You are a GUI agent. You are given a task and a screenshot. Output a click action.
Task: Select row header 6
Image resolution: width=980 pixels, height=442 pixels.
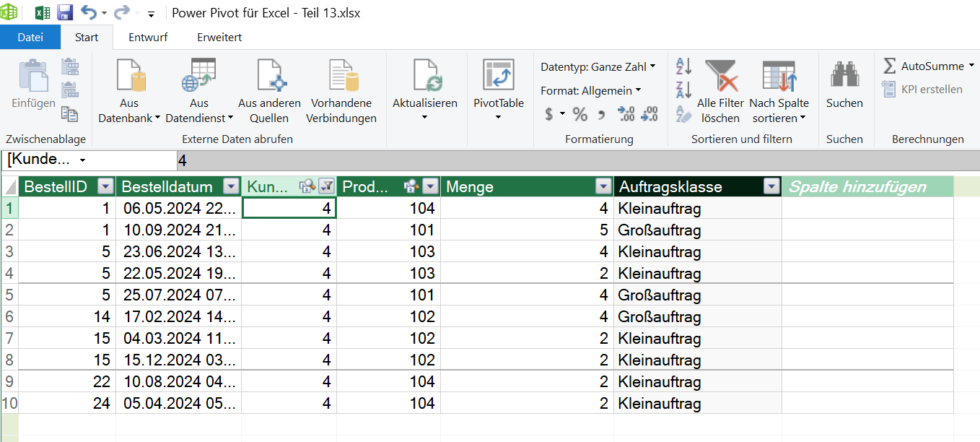[9, 316]
